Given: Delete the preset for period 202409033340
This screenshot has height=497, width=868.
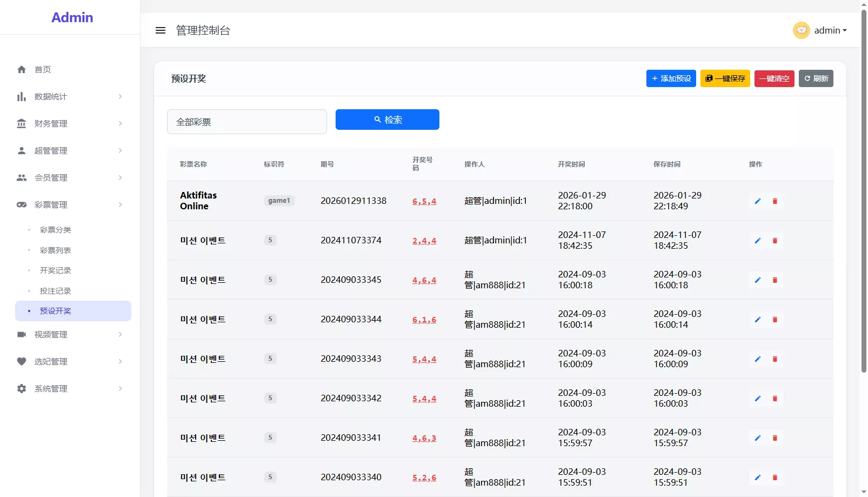Looking at the screenshot, I should coord(774,478).
